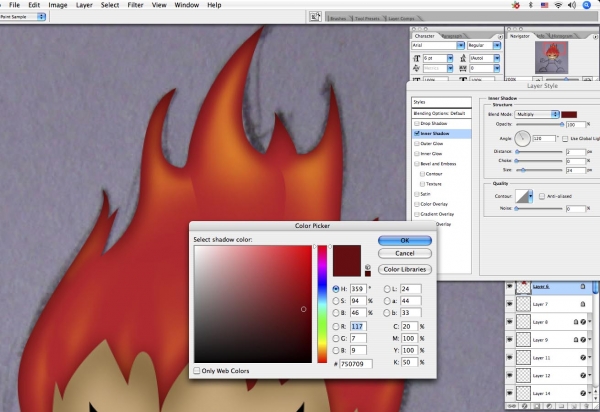This screenshot has height=412, width=600.
Task: Click OK in the Color Picker
Action: click(x=405, y=240)
